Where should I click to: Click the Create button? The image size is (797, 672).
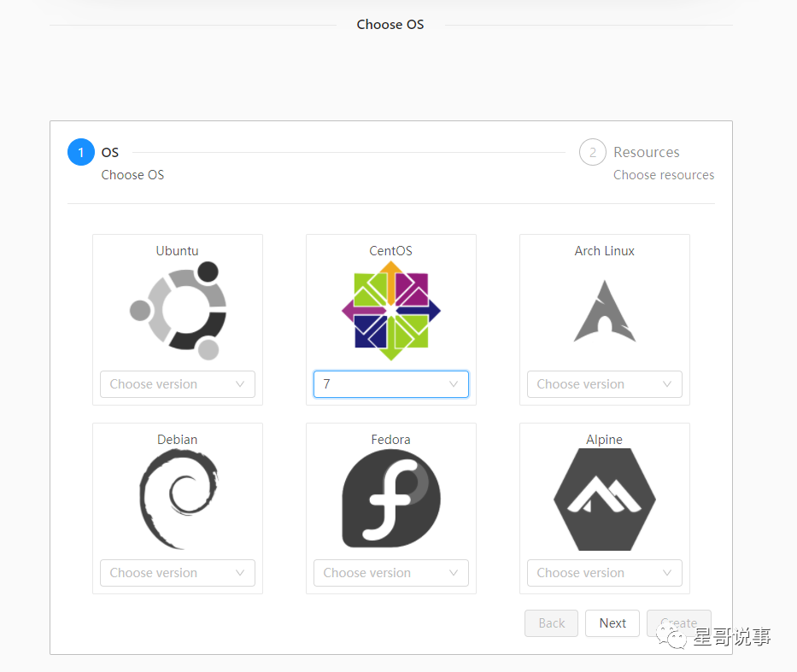(678, 623)
